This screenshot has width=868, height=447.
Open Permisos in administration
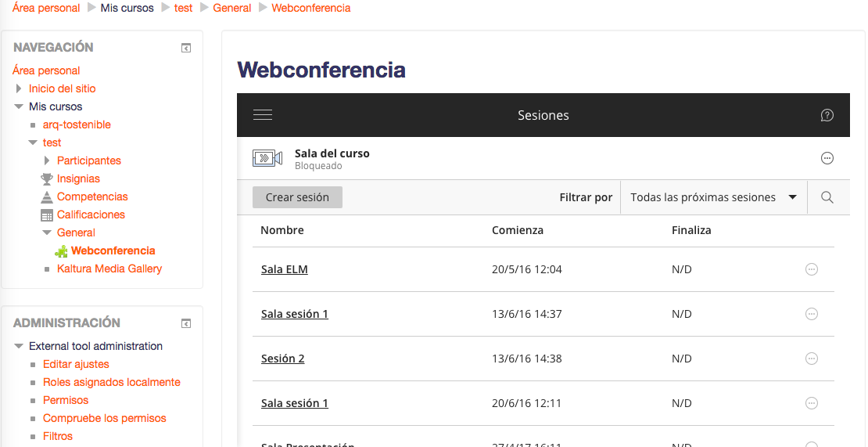[x=66, y=400]
